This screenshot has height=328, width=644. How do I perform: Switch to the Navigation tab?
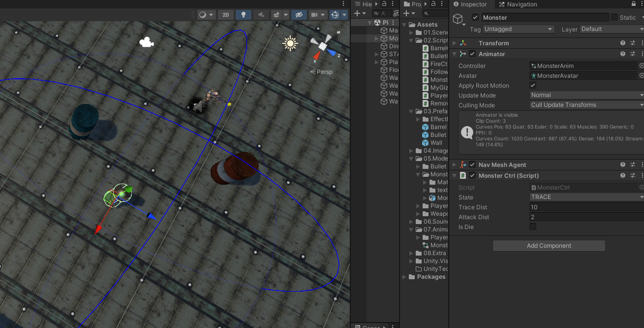pos(518,4)
